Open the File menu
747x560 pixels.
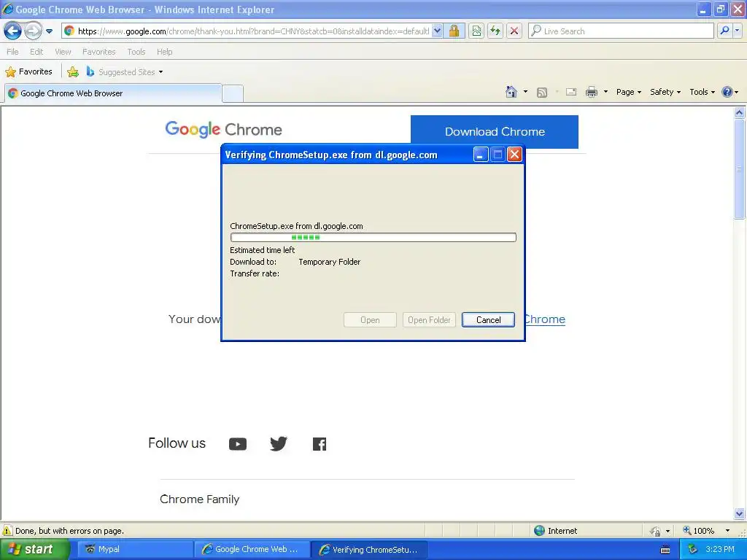point(12,52)
